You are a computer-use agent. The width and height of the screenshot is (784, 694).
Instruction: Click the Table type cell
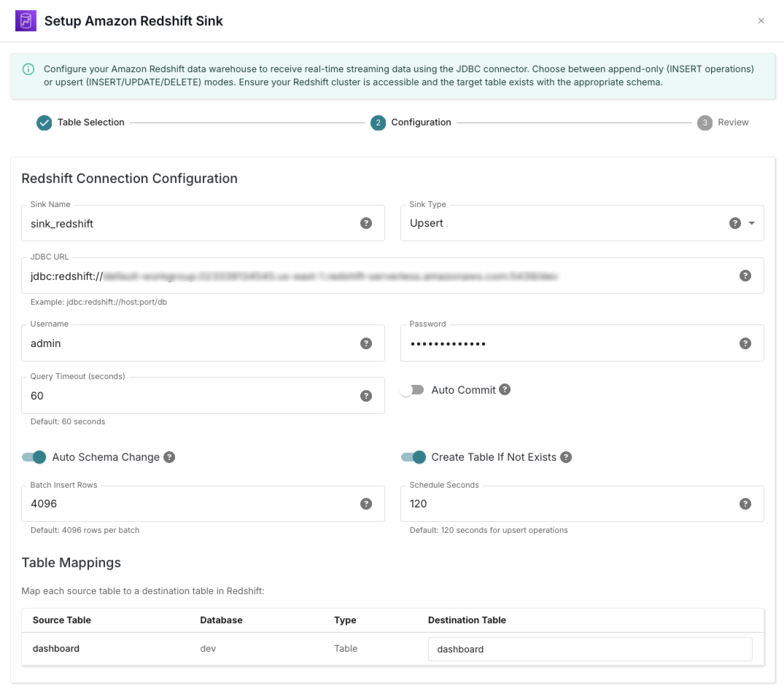tap(346, 649)
